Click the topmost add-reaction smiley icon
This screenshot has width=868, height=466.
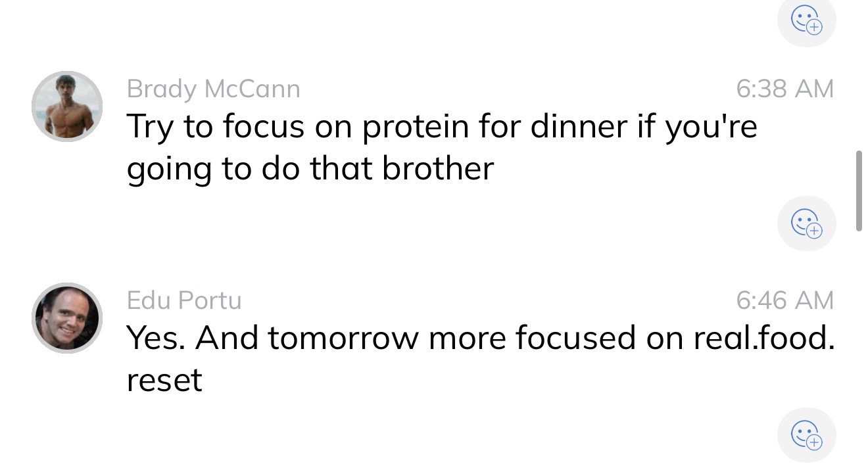[x=807, y=22]
